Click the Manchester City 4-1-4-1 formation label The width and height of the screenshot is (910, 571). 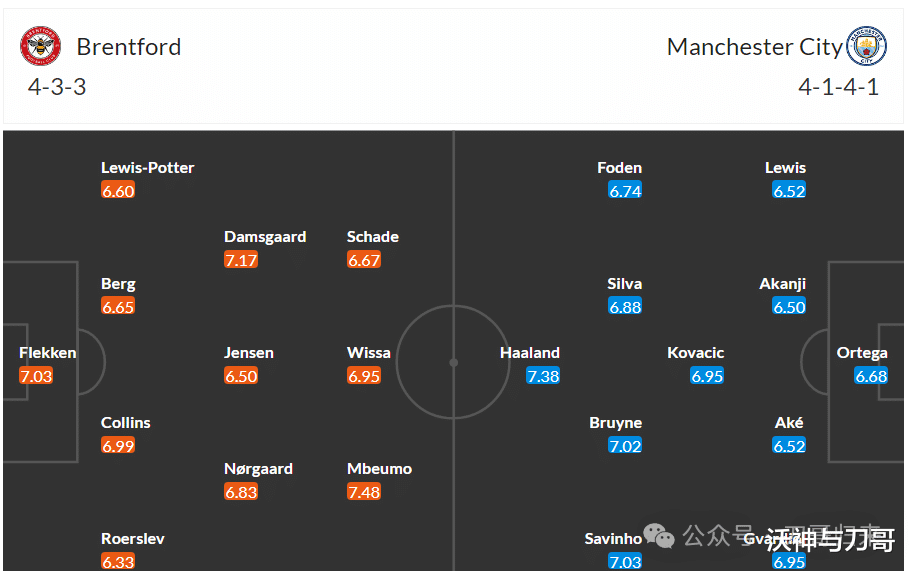[839, 87]
